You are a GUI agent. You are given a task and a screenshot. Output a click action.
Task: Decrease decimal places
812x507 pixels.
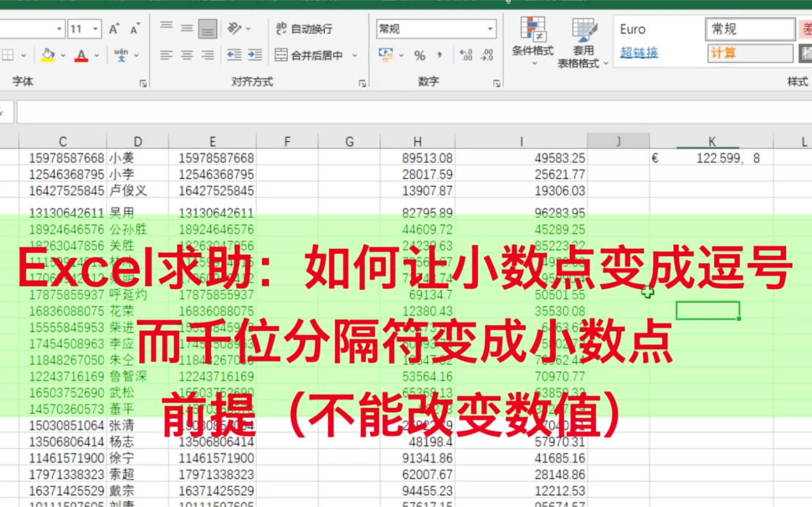(x=487, y=55)
